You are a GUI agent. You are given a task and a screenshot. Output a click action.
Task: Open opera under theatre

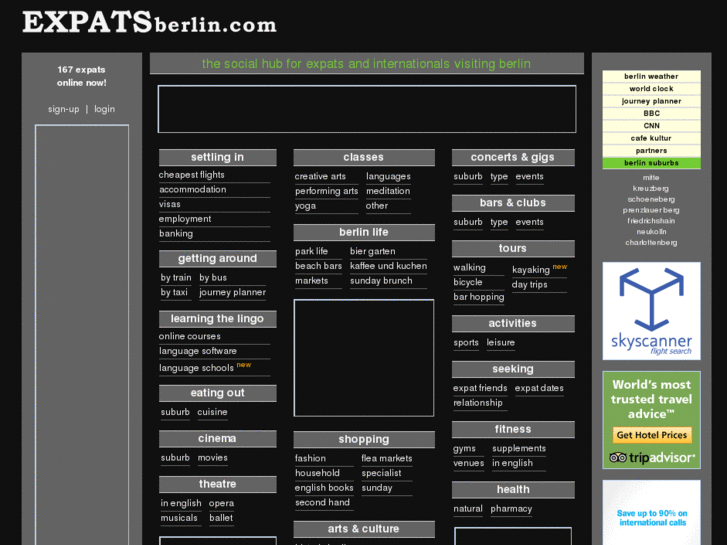click(x=221, y=503)
